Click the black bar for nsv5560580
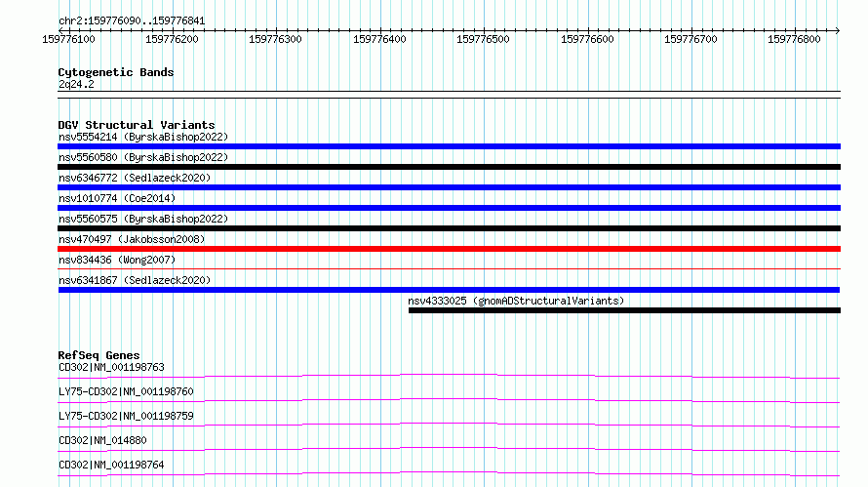 449,167
